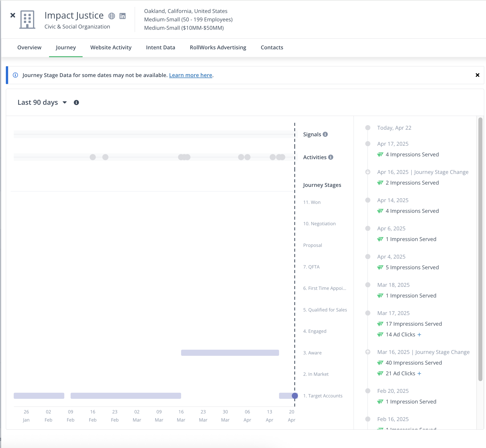Show the Signals info tooltip icon
Image resolution: width=486 pixels, height=448 pixels.
(325, 134)
